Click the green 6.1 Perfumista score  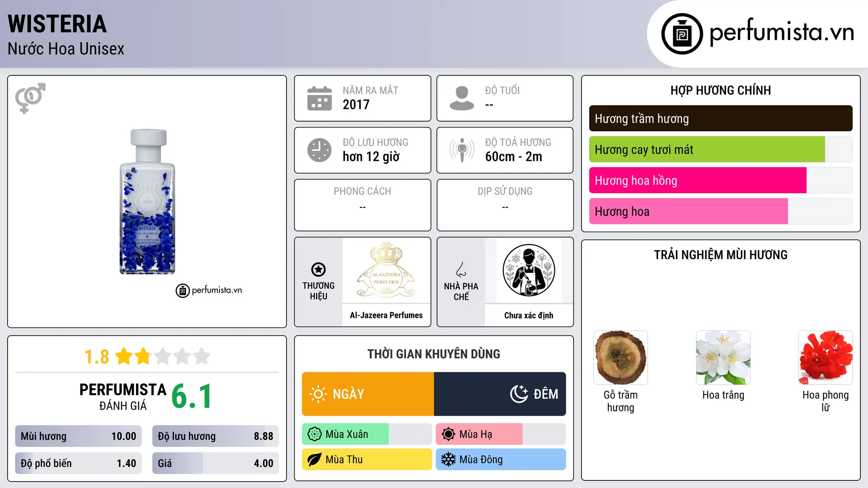pos(192,396)
